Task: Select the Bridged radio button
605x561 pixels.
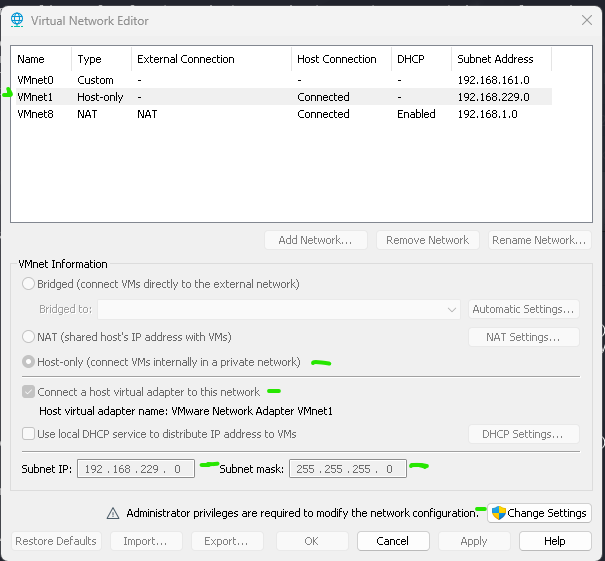Action: pyautogui.click(x=29, y=284)
